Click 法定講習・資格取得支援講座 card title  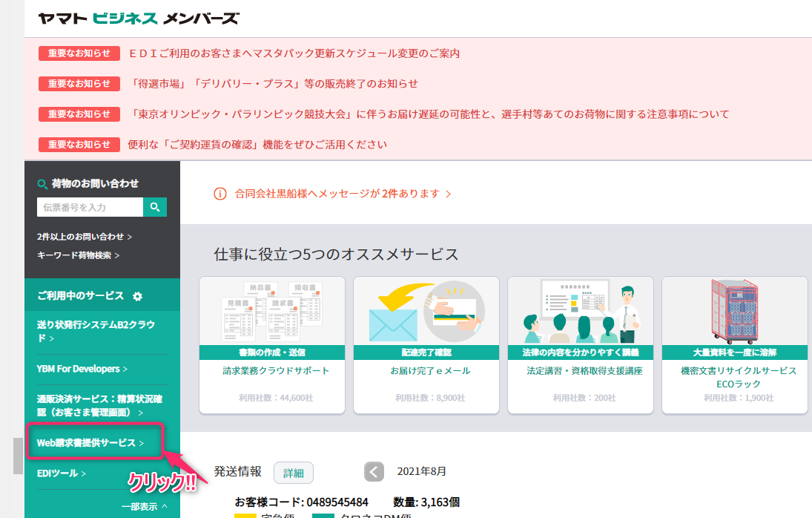[x=584, y=371]
